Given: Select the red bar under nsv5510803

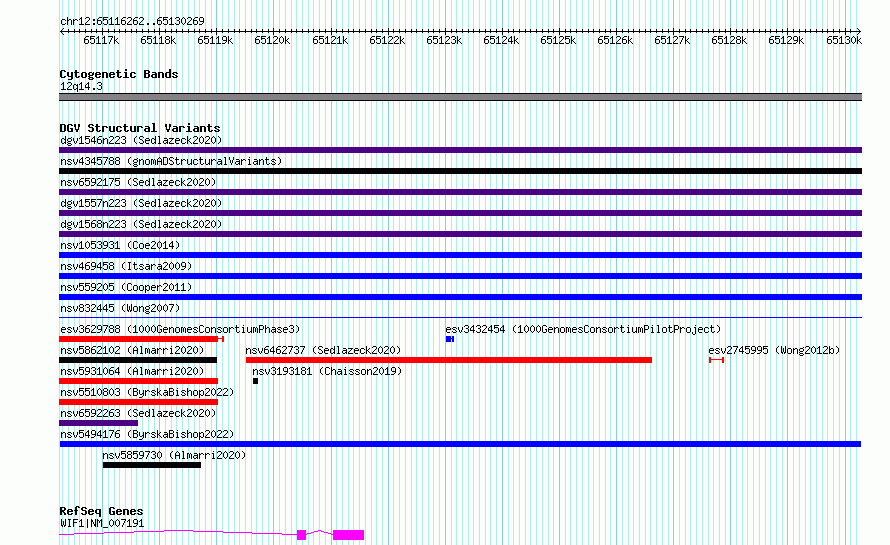Looking at the screenshot, I should pos(138,402).
